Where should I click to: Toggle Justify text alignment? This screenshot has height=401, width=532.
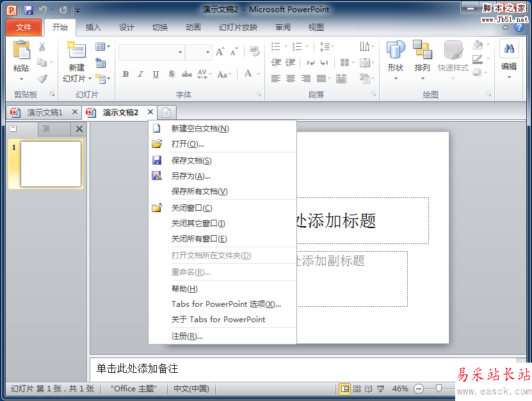click(x=321, y=79)
